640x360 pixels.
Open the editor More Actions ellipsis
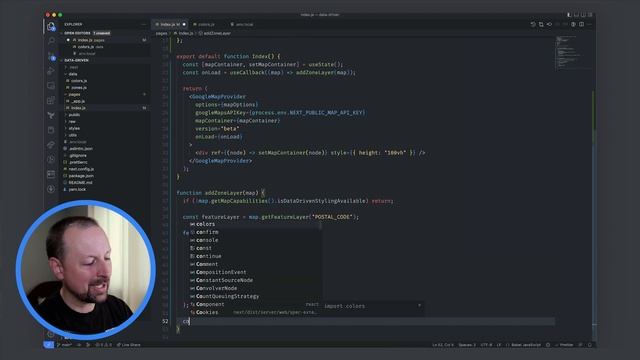590,24
